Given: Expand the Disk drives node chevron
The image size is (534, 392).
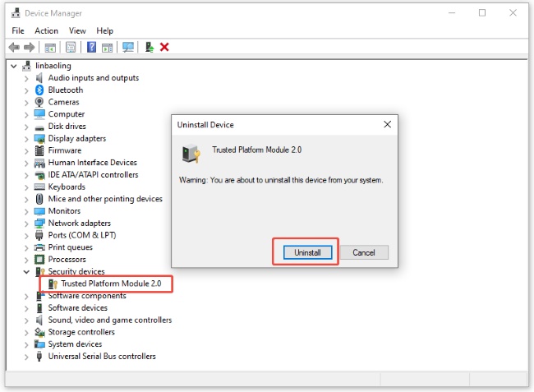Looking at the screenshot, I should (x=26, y=127).
